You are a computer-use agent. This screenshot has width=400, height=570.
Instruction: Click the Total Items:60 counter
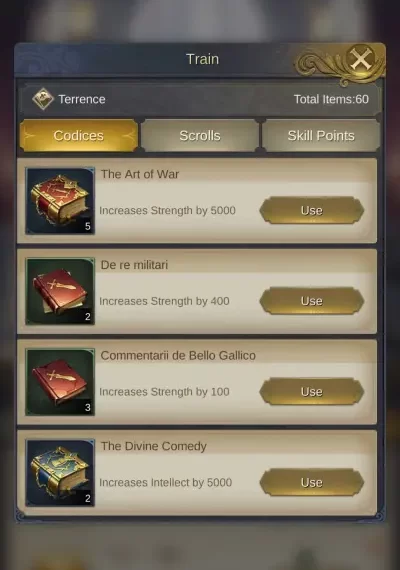click(x=331, y=99)
